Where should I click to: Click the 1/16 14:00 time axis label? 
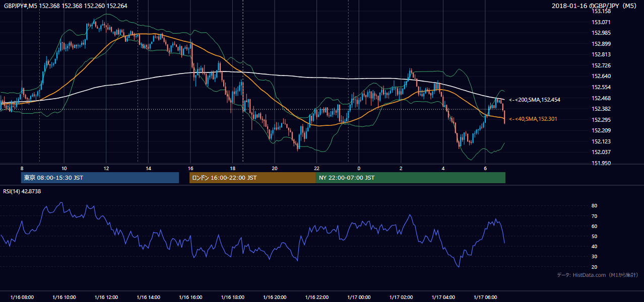tap(148, 297)
